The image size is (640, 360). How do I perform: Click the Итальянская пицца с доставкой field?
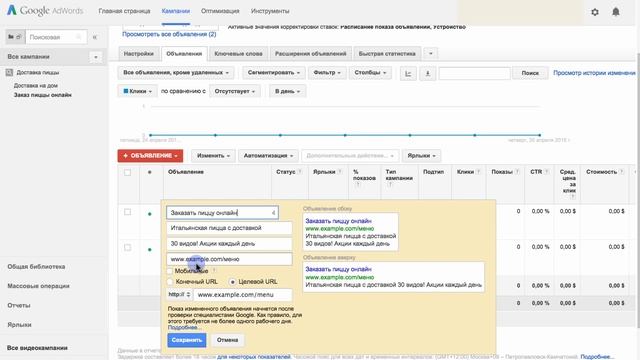[229, 228]
